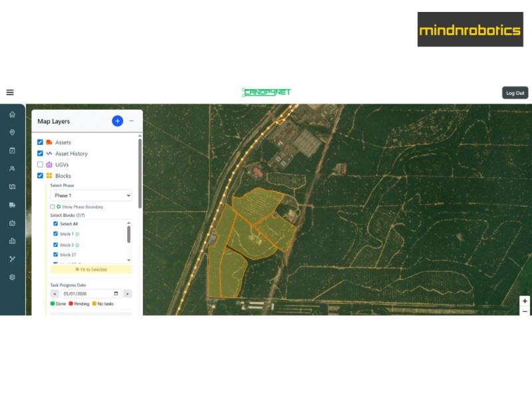532x399 pixels.
Task: Open the hamburger navigation menu
Action: click(10, 92)
